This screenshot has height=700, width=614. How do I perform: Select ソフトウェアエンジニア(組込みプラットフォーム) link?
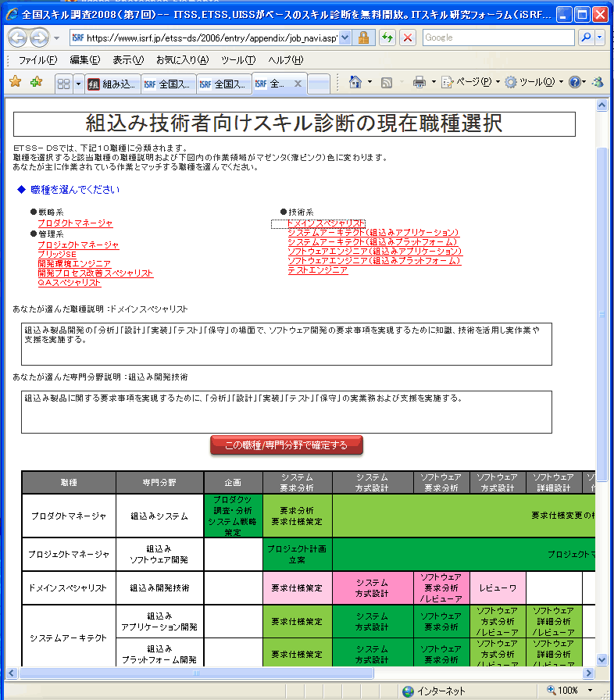(374, 260)
